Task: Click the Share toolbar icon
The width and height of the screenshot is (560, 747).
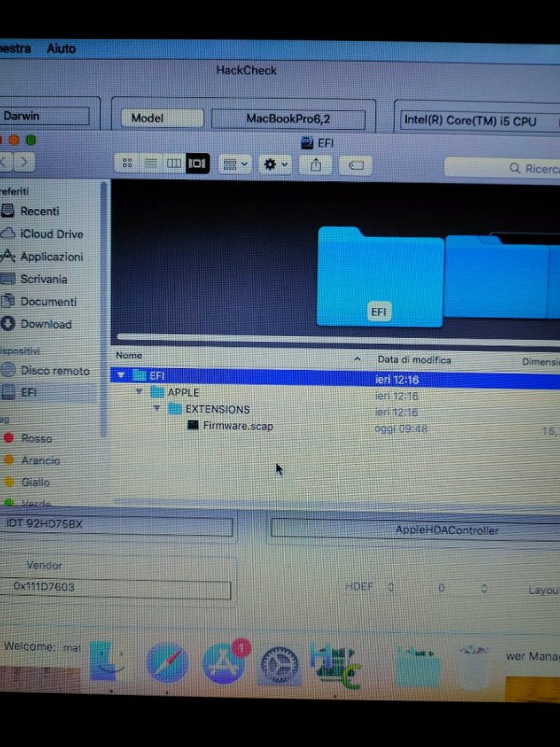Action: click(x=315, y=165)
